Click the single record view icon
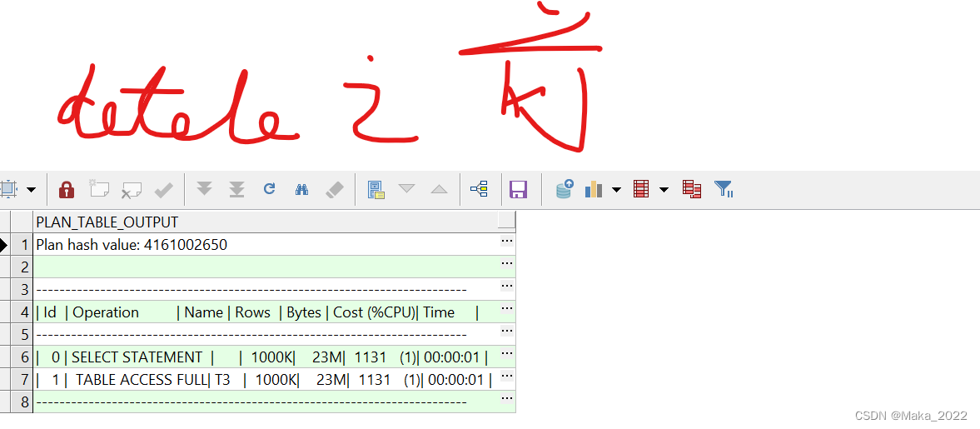Image resolution: width=980 pixels, height=429 pixels. click(x=376, y=189)
